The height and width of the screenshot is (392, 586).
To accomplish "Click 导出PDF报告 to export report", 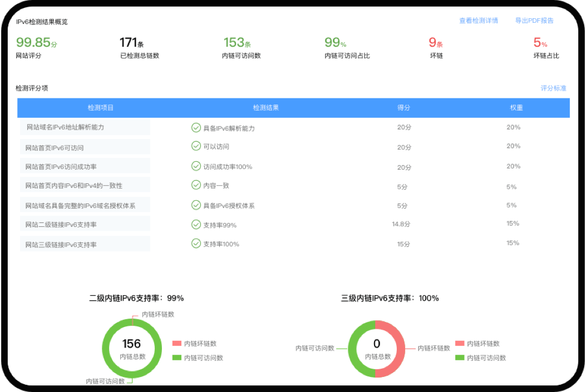I will click(x=535, y=20).
